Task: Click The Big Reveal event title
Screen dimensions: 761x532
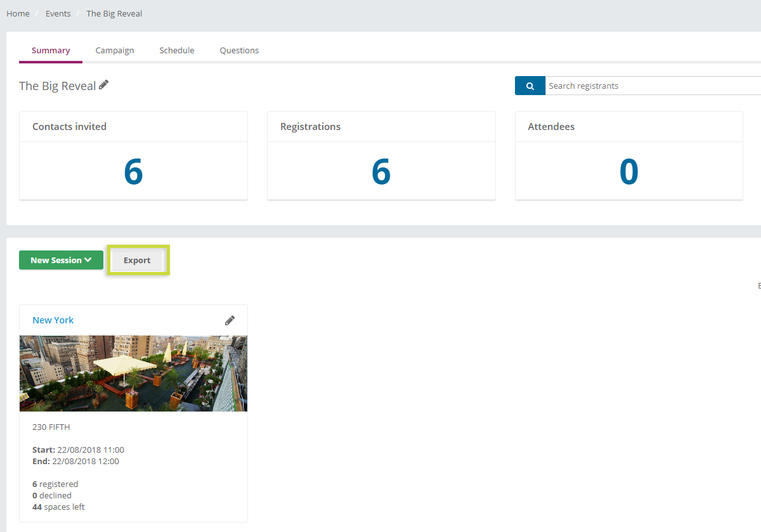Action: [x=57, y=86]
